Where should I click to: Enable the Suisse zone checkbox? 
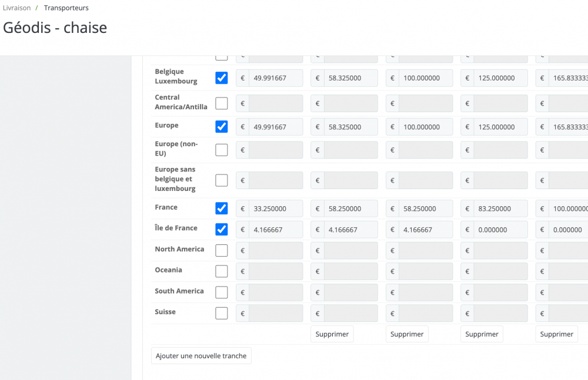tap(222, 313)
